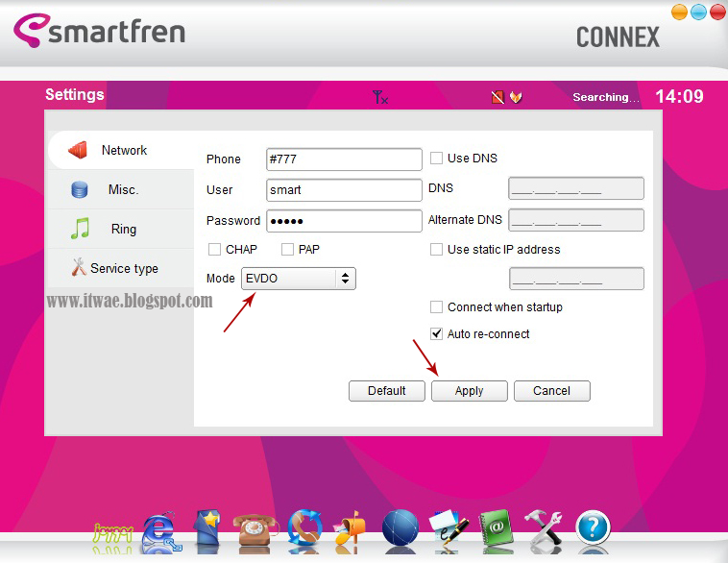Viewport: 728px width, 563px height.
Task: Tick the PAP authentication checkbox
Action: [287, 250]
